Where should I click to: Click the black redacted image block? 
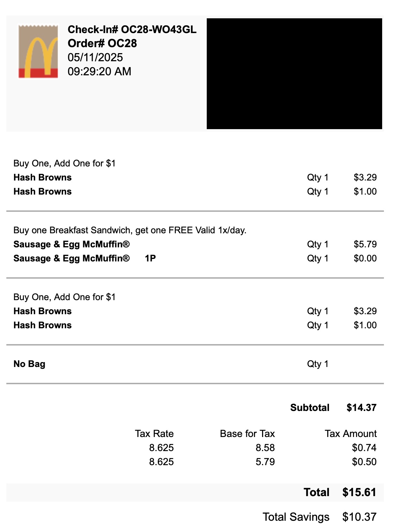pyautogui.click(x=294, y=74)
